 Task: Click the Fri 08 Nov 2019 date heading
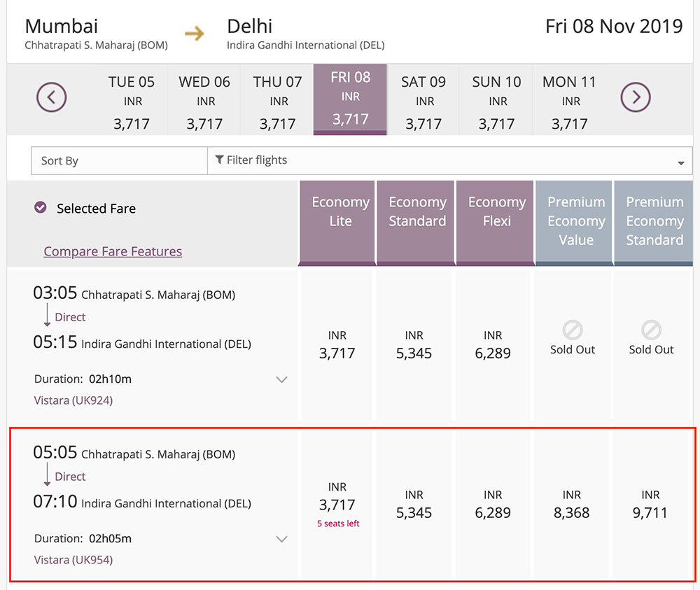tap(614, 27)
